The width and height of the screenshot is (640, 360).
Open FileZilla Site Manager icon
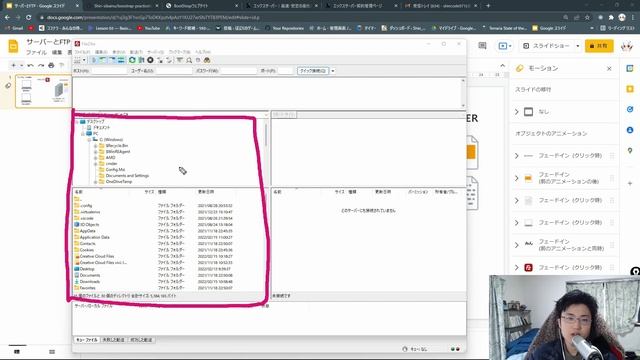77,60
